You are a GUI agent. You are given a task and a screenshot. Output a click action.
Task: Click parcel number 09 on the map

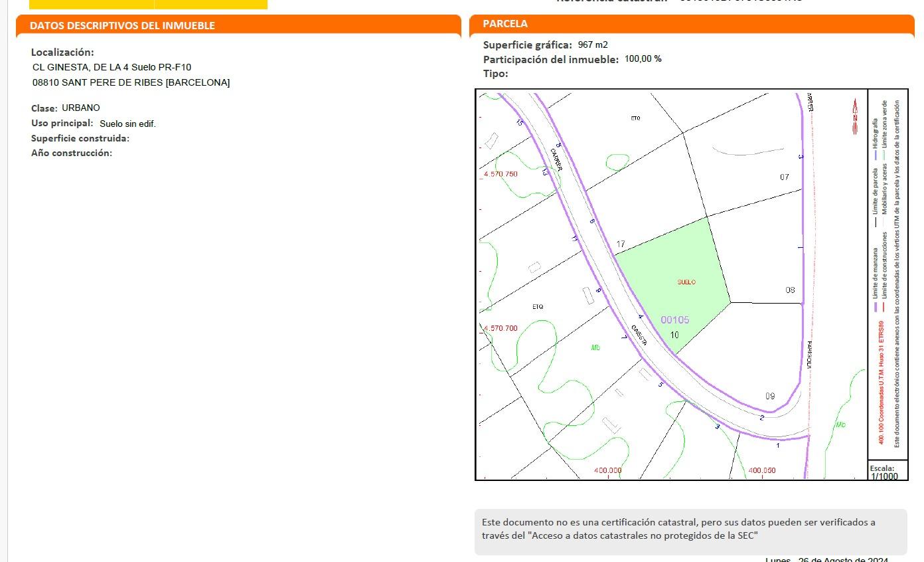click(769, 397)
